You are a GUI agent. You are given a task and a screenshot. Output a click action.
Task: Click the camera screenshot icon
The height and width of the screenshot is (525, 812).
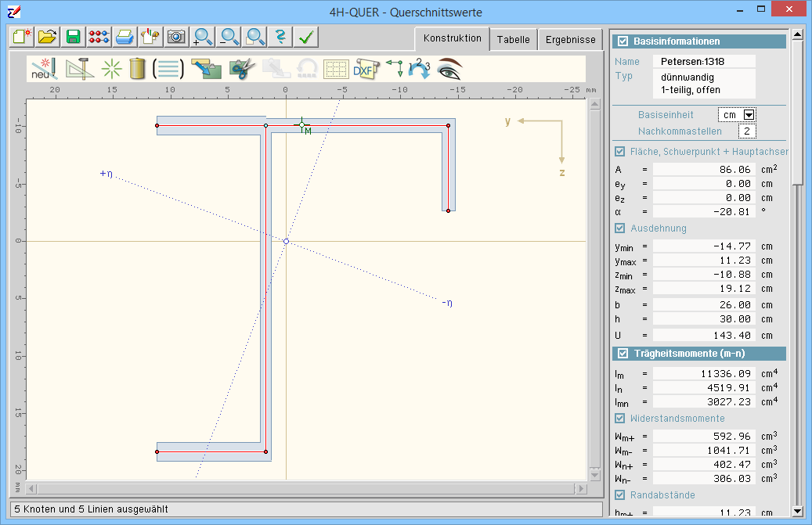pos(175,37)
